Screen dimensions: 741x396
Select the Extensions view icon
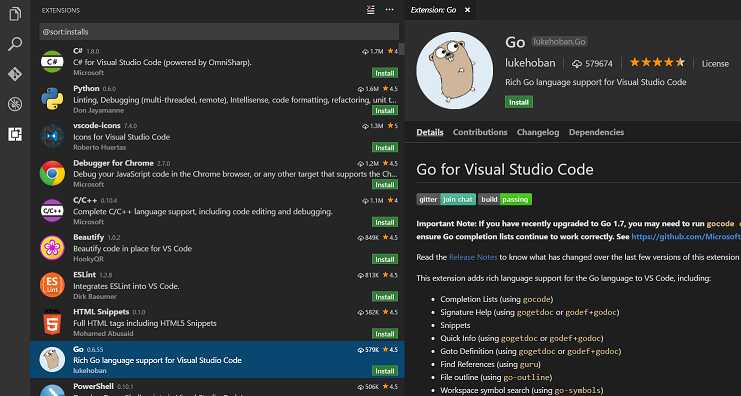click(15, 134)
